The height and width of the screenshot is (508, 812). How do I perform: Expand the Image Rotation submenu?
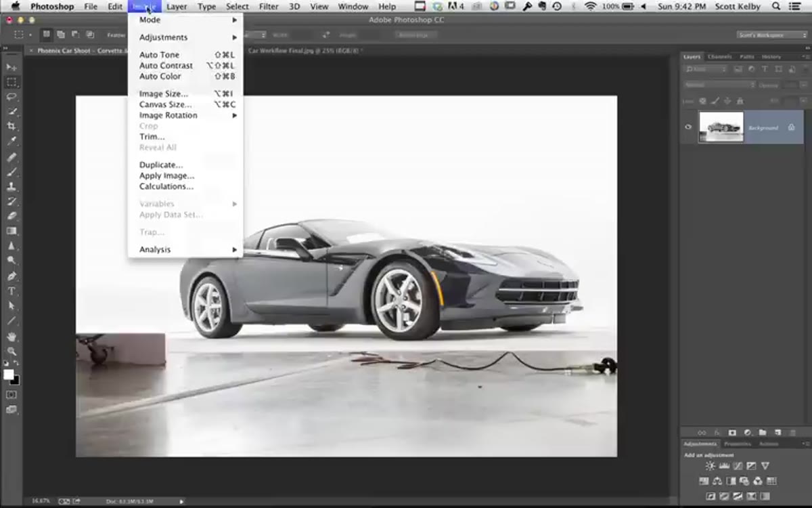click(185, 115)
